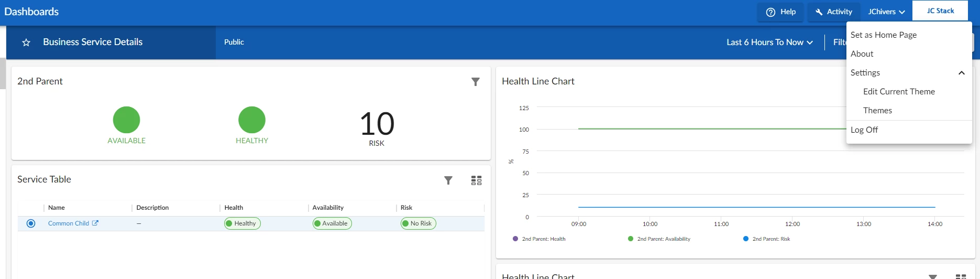
Task: Open the Themes menu entry
Action: tap(877, 110)
